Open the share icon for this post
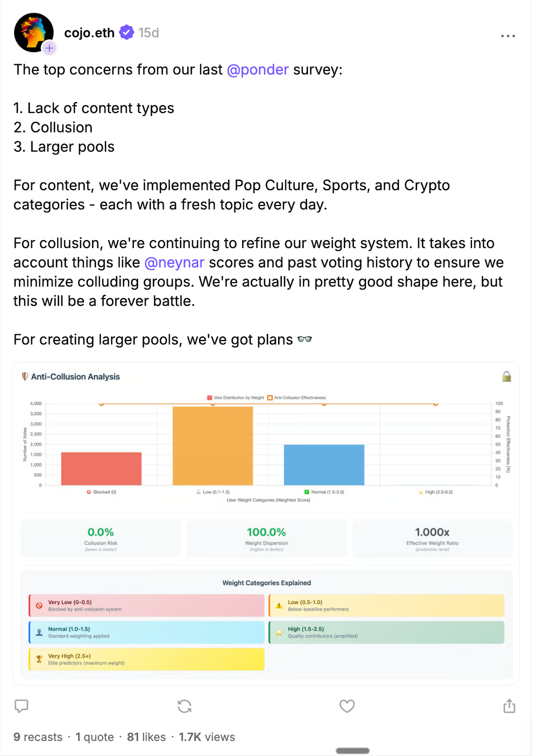 coord(509,706)
